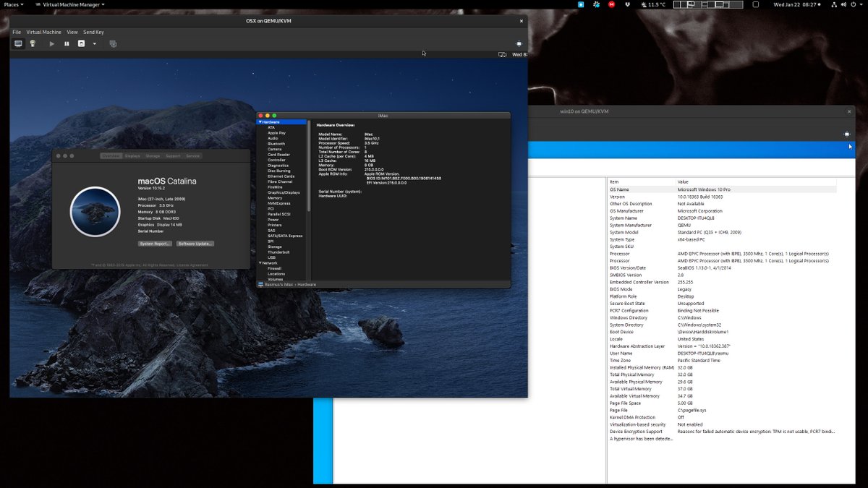Click Rasmus's iMac in path bar
This screenshot has height=488, width=868.
point(277,285)
